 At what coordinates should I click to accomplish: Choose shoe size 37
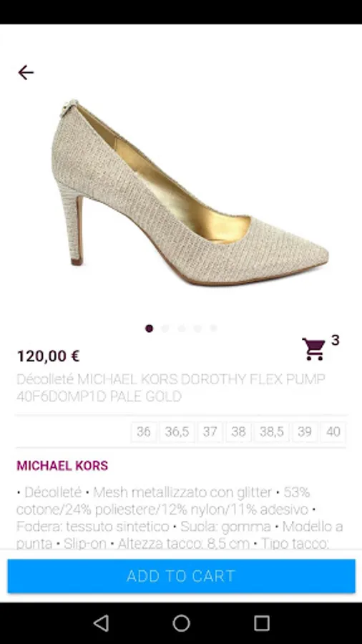tap(210, 431)
